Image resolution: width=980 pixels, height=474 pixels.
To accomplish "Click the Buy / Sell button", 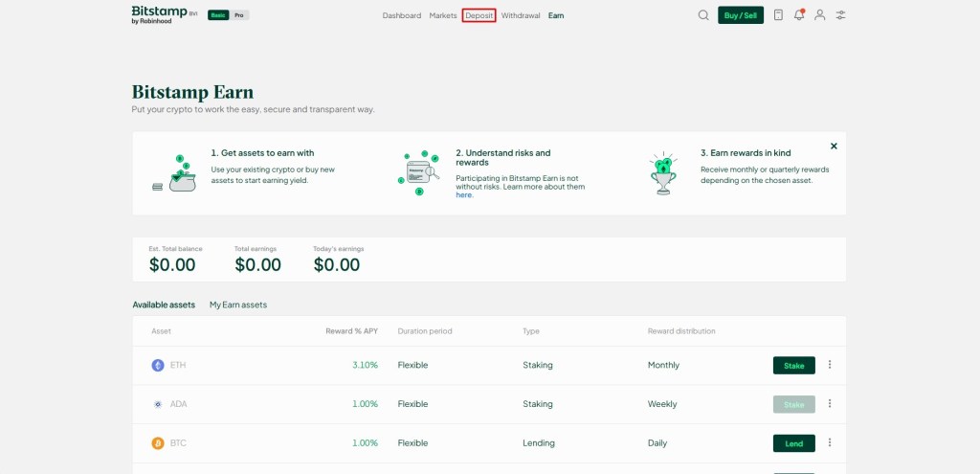I will 741,15.
